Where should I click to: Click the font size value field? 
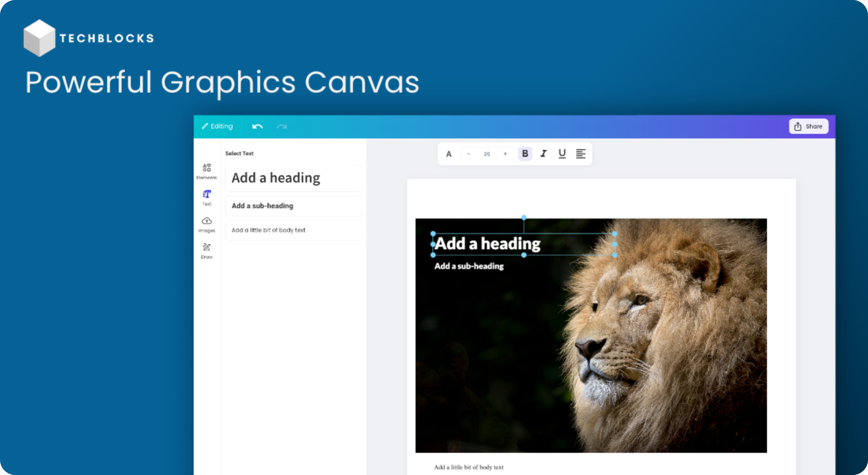point(487,154)
